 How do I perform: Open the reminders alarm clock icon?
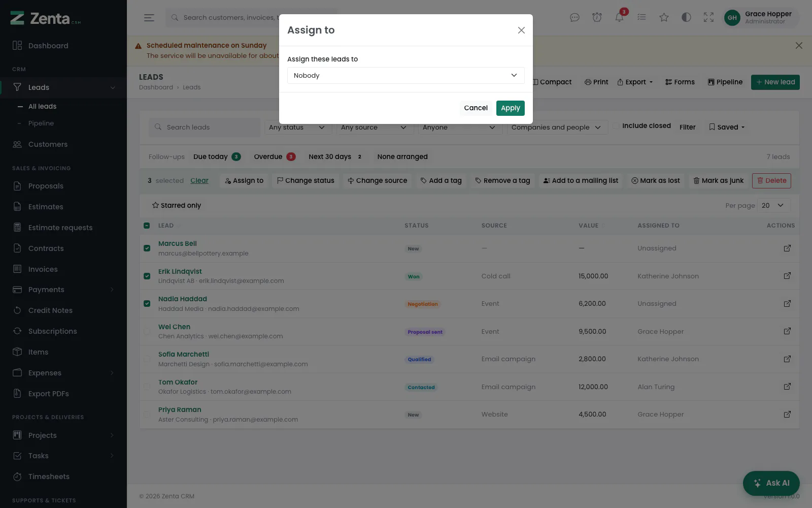click(597, 17)
